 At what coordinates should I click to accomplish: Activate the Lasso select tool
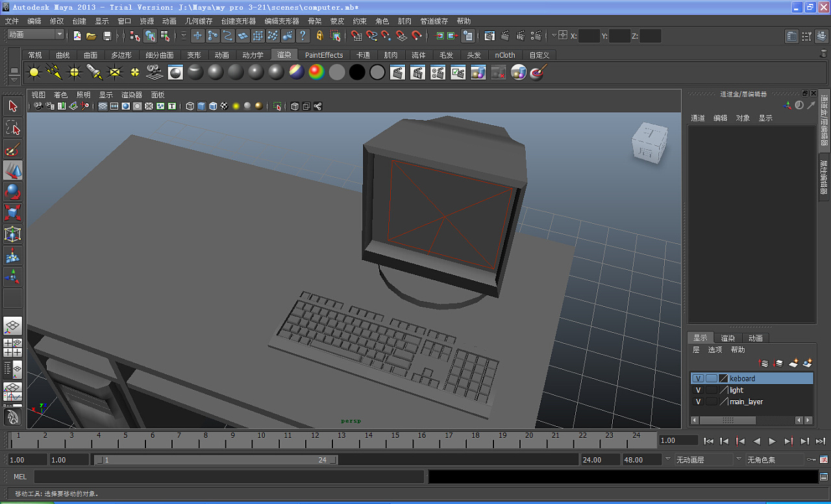coord(13,128)
